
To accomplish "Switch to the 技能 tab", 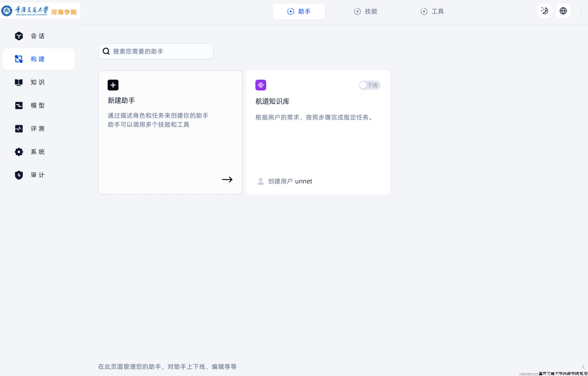I will tap(366, 11).
